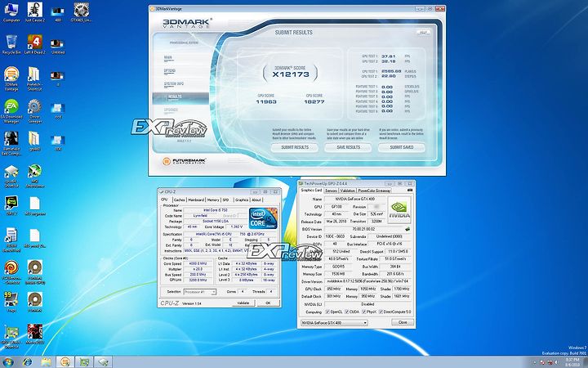
Task: Launch Left 4 Dead 2 from desktop
Action: click(x=35, y=45)
